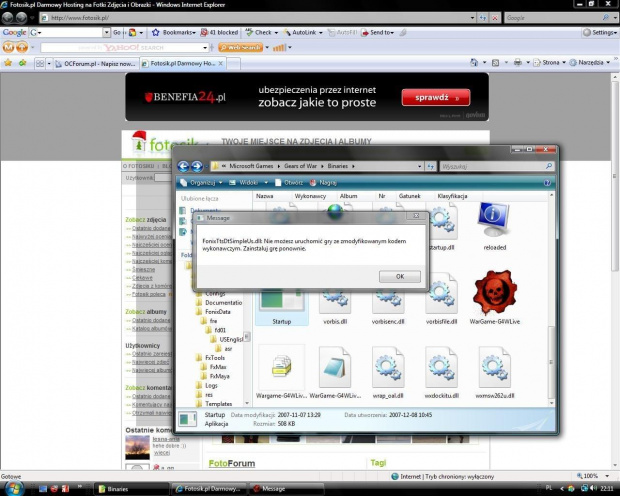Open the WarGame-G4WLive skull icon
This screenshot has width=620, height=496.
[495, 293]
